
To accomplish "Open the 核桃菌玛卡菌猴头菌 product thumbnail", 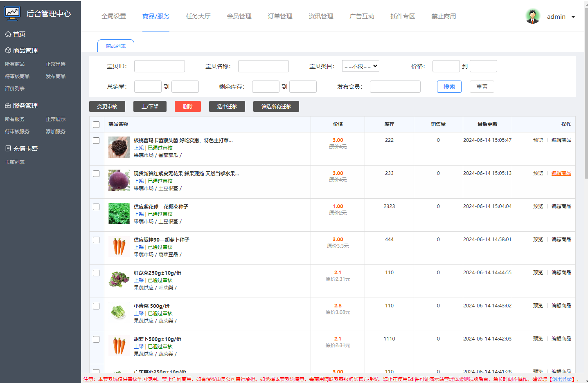I will tap(119, 147).
